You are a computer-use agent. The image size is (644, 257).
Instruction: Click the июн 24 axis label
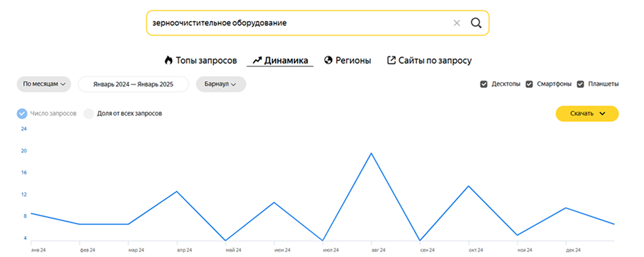[282, 250]
